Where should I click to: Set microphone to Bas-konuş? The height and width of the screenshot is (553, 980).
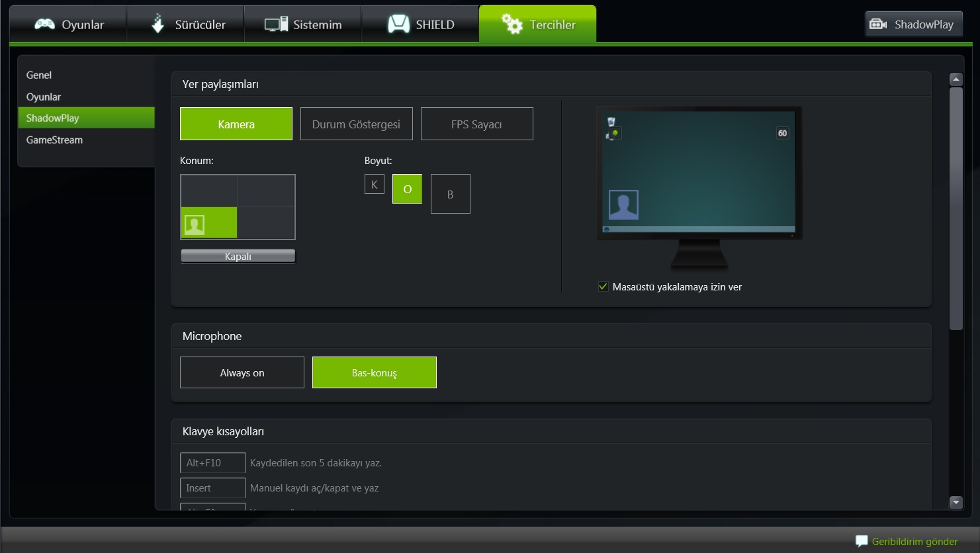click(x=375, y=372)
